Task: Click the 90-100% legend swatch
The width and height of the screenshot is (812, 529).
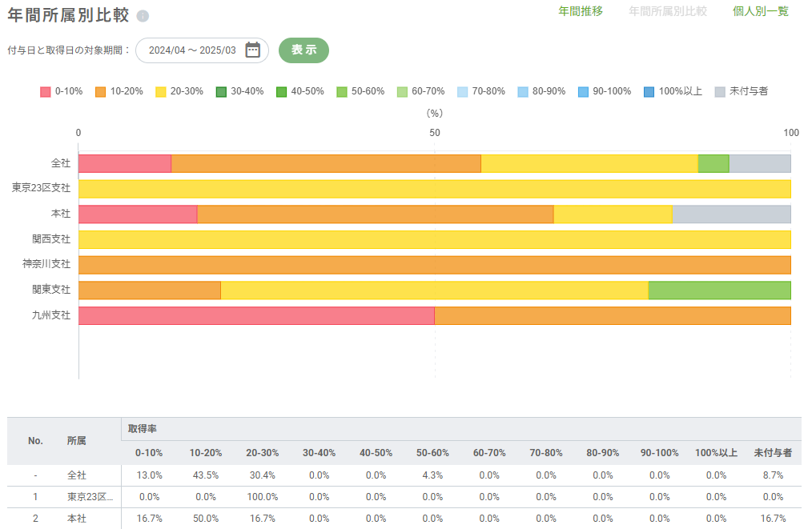Action: [x=584, y=91]
